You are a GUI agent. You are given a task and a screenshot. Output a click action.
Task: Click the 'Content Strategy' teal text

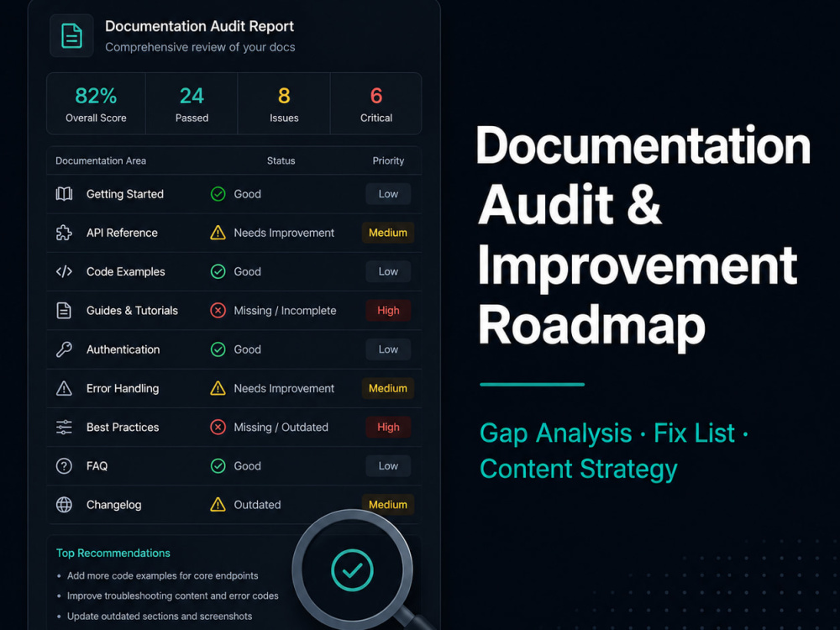coord(579,470)
